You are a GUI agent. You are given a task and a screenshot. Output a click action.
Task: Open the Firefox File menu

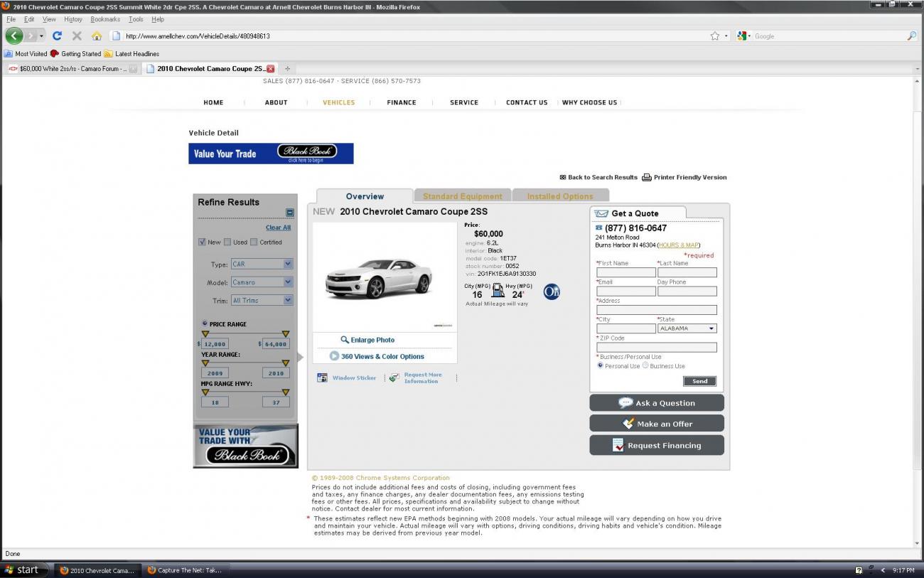11,19
